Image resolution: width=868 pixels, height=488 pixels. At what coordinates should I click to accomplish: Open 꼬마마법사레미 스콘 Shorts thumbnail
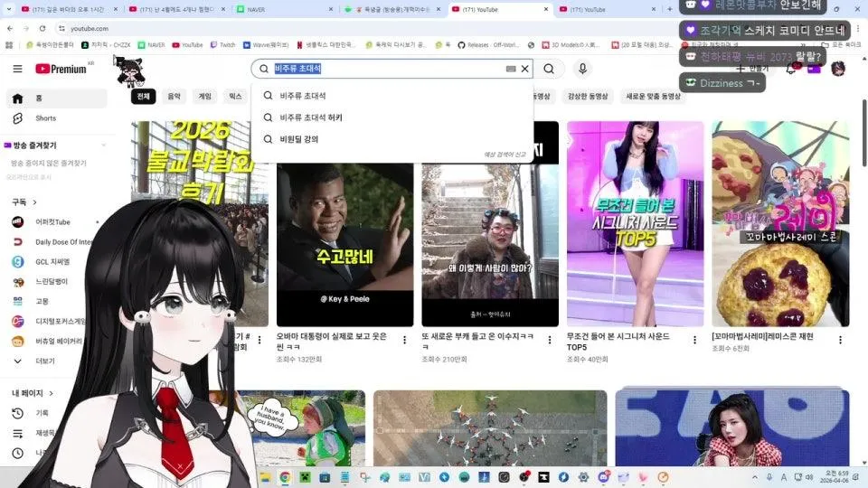click(x=780, y=223)
